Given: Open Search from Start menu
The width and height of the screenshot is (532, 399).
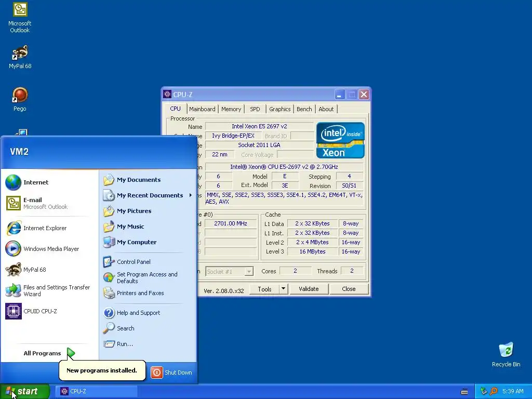Looking at the screenshot, I should (x=148, y=328).
